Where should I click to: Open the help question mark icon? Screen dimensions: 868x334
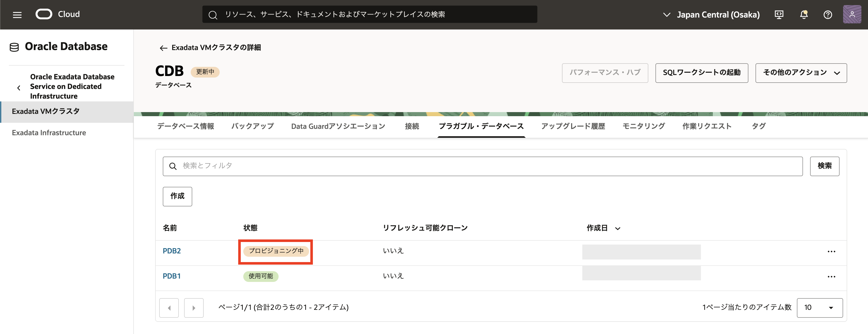point(828,14)
